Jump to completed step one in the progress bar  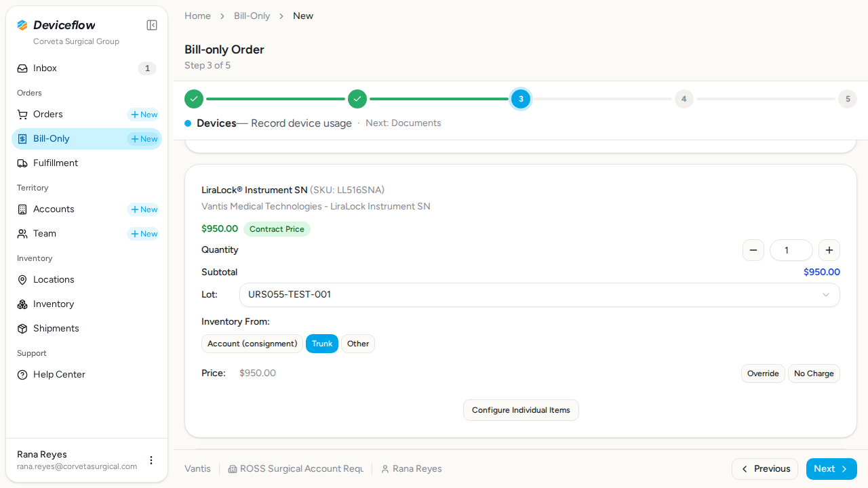tap(194, 99)
